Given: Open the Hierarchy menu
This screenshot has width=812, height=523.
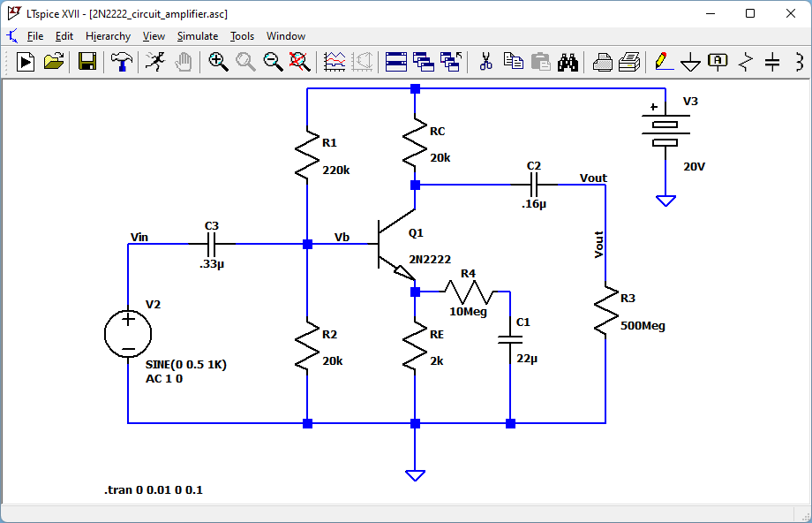Looking at the screenshot, I should pyautogui.click(x=109, y=36).
